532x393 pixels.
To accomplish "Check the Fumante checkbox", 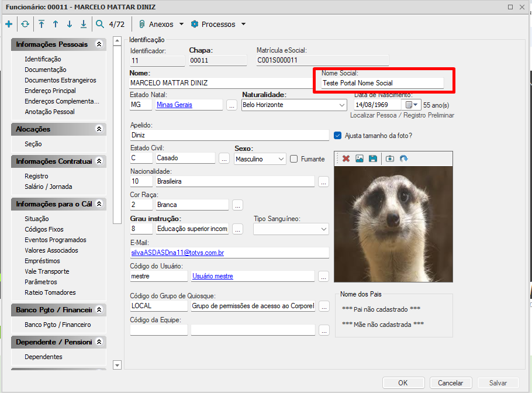I will pyautogui.click(x=294, y=159).
